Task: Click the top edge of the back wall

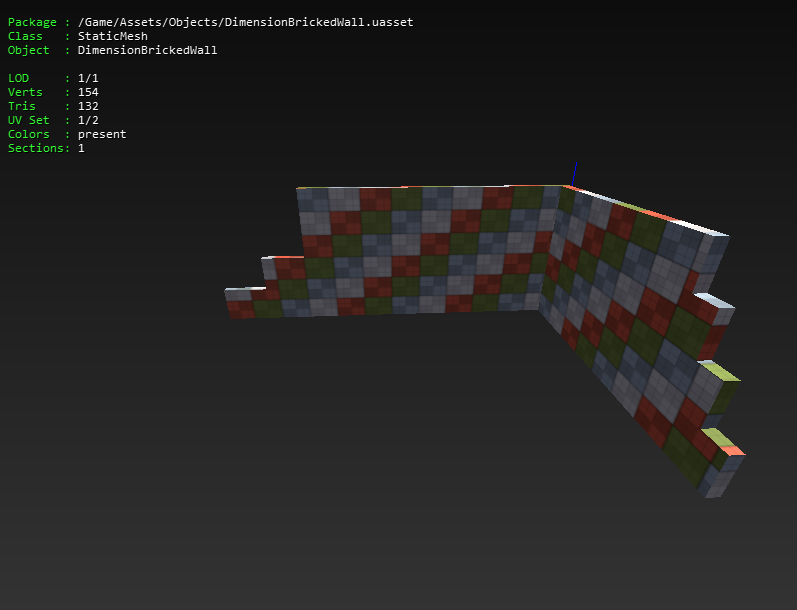Action: pos(430,187)
